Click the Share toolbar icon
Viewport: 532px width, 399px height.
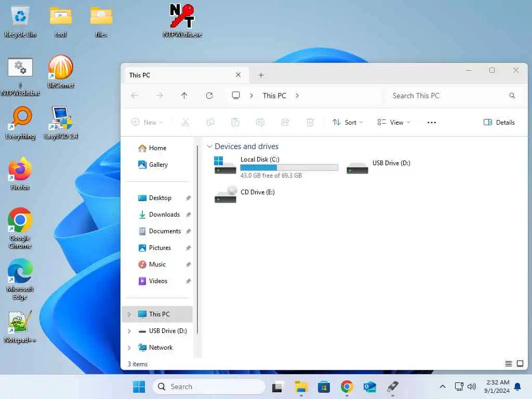(285, 123)
